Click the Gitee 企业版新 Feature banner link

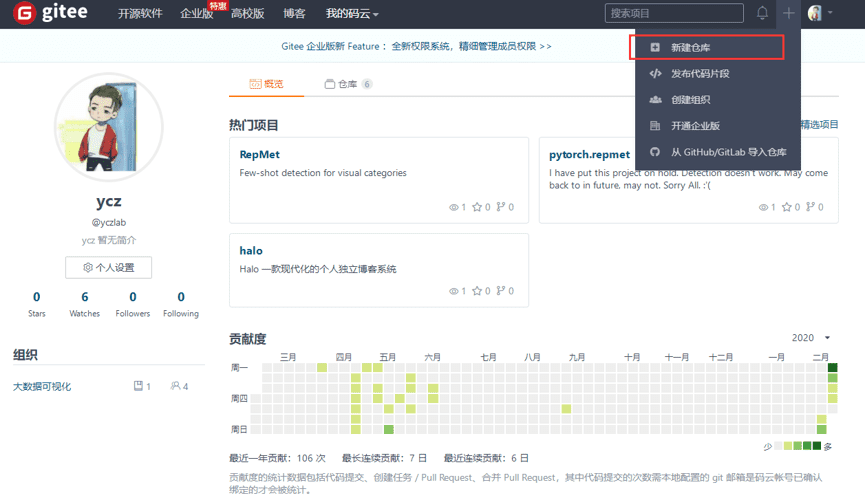point(417,46)
